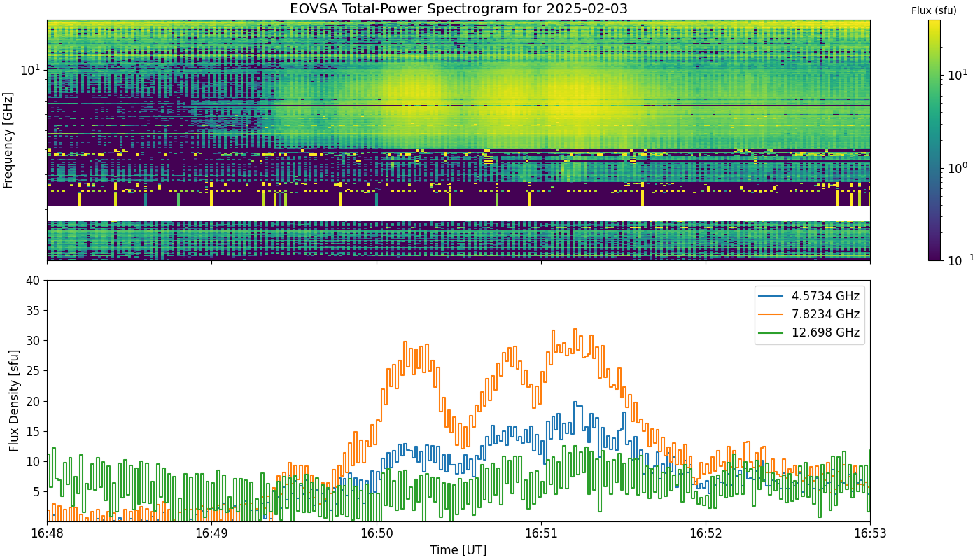The height and width of the screenshot is (560, 980).
Task: Click the Frequency [GHz] axis label
Action: tap(8, 140)
